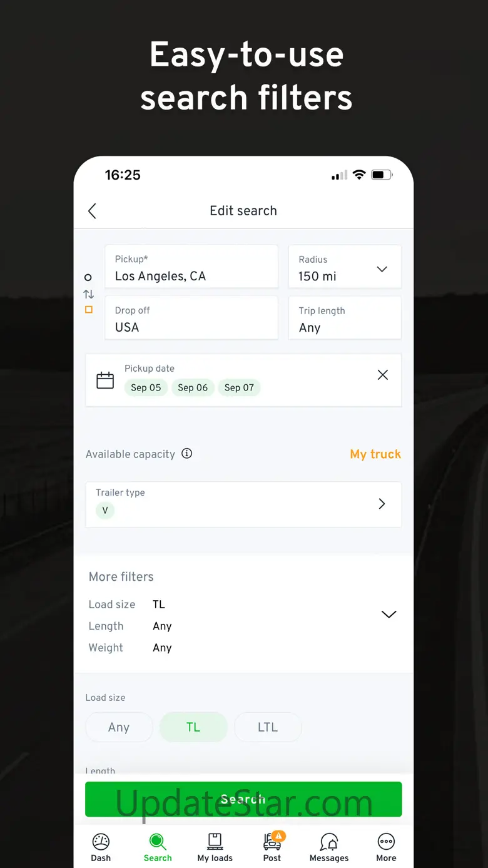Tap the back arrow icon

click(93, 211)
